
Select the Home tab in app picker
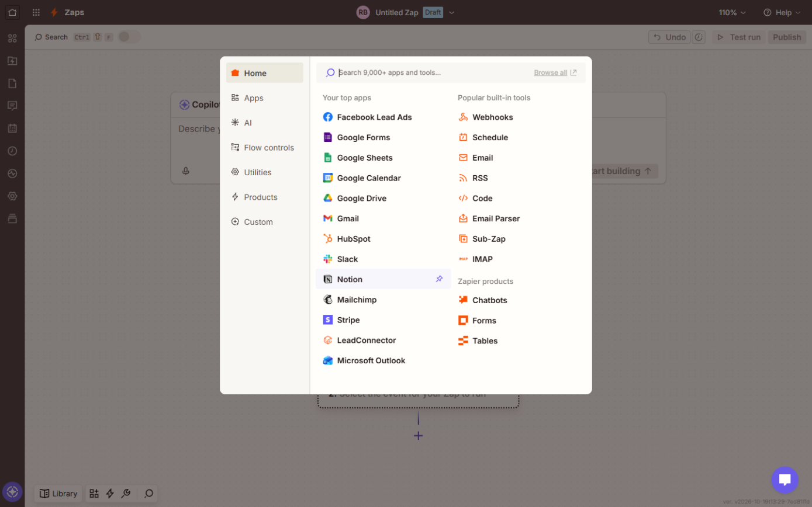pos(265,73)
